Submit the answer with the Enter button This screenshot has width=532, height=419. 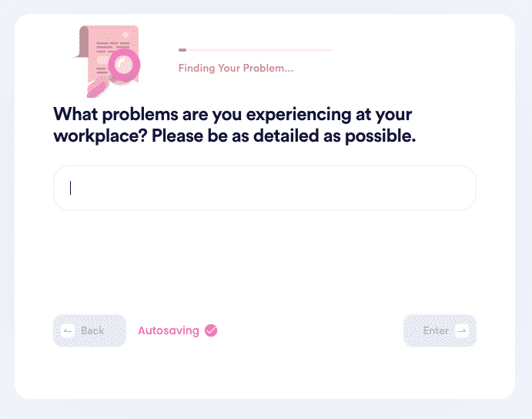coord(440,330)
